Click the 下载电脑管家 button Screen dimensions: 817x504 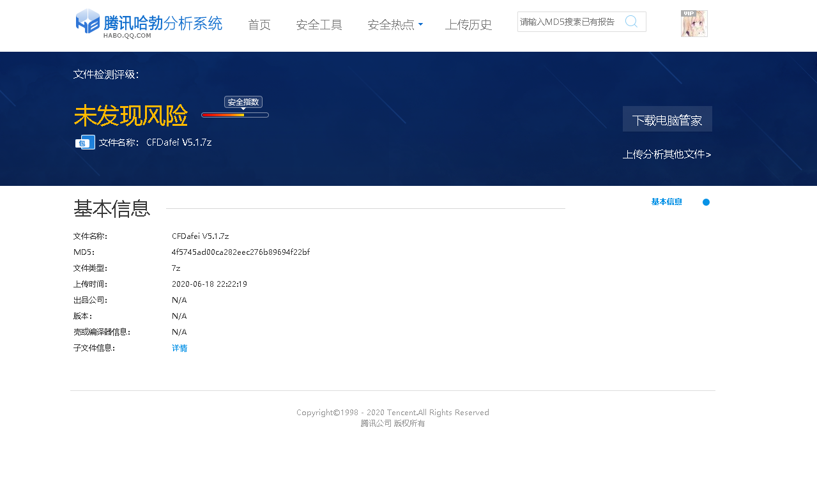pyautogui.click(x=668, y=119)
